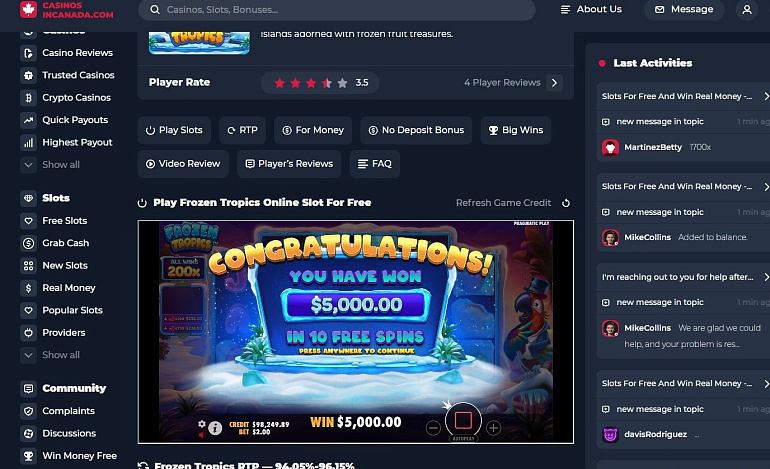Click the game info icon
This screenshot has height=469, width=770.
click(215, 428)
